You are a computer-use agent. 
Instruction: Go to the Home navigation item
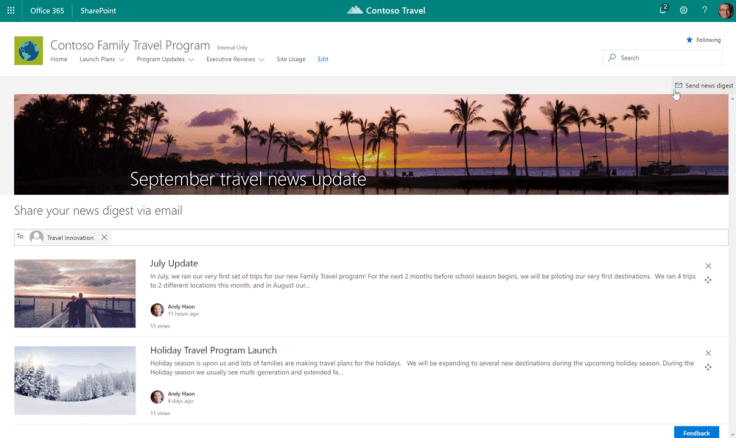[59, 59]
